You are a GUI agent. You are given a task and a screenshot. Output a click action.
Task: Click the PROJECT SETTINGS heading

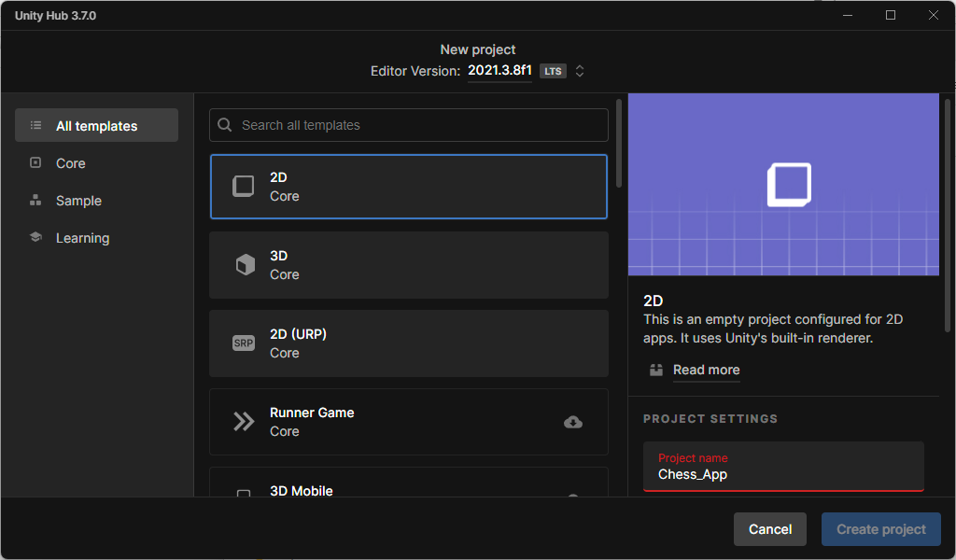pos(710,419)
